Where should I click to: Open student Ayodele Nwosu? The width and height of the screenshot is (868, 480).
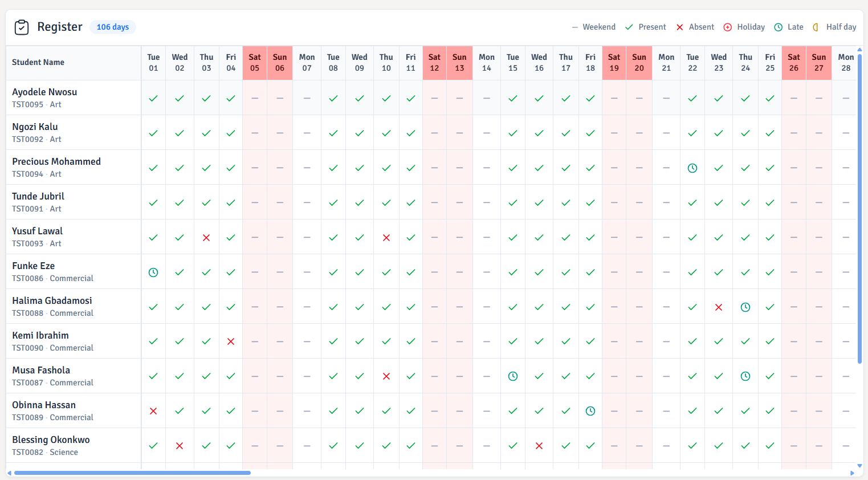tap(44, 92)
